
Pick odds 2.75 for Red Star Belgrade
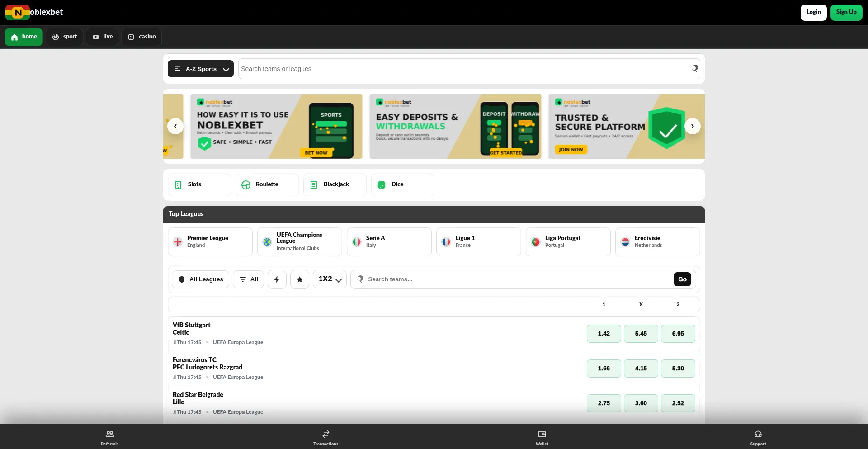pos(604,403)
